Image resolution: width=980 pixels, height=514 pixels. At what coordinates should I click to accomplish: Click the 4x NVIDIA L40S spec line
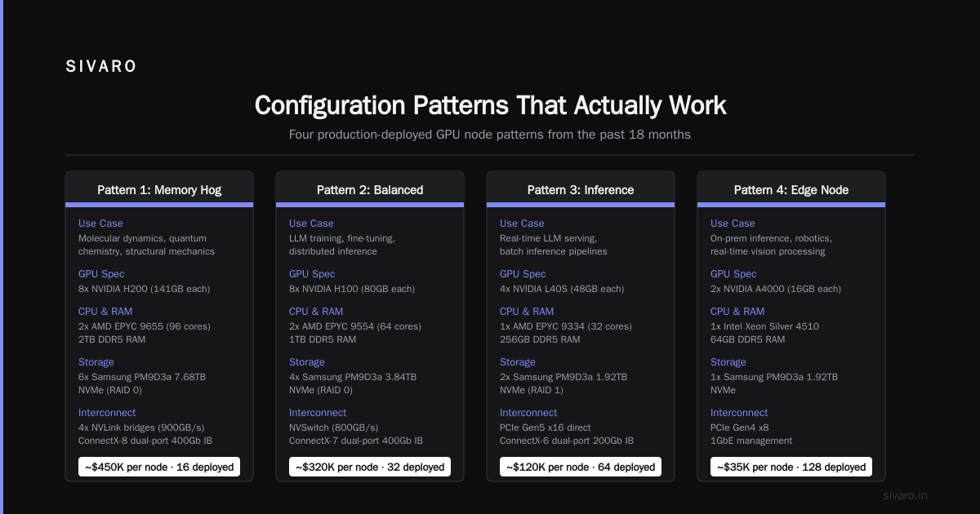(x=562, y=289)
